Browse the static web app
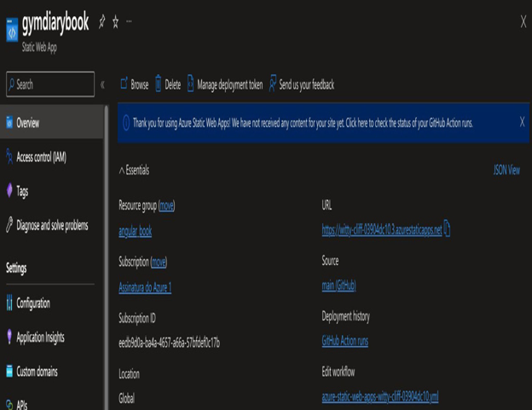532x410 pixels. (135, 84)
